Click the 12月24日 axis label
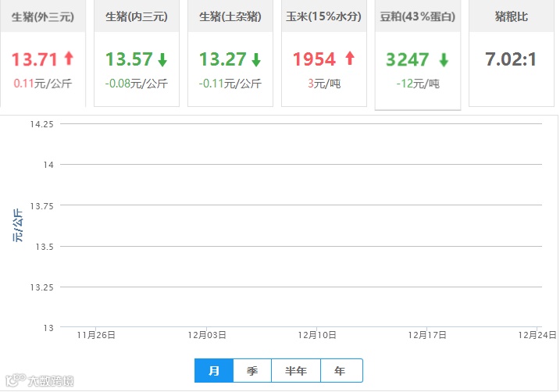Screen dimensions: 560x392 click(537, 335)
